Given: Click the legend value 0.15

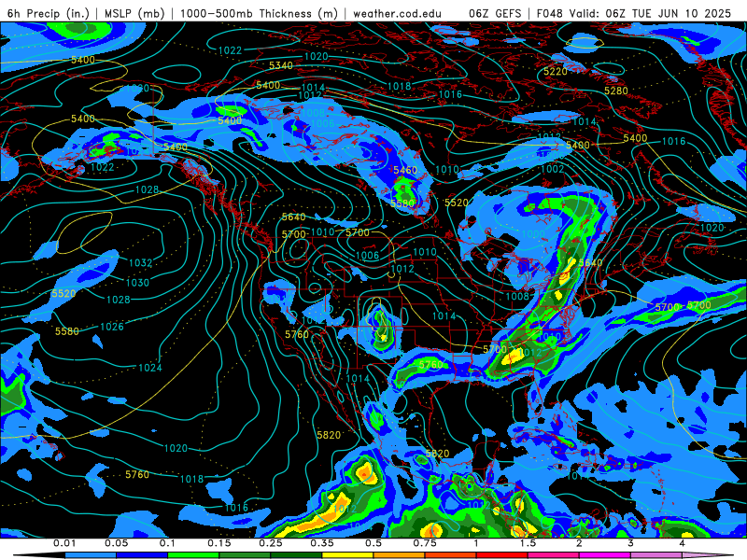Looking at the screenshot, I should (x=219, y=543).
